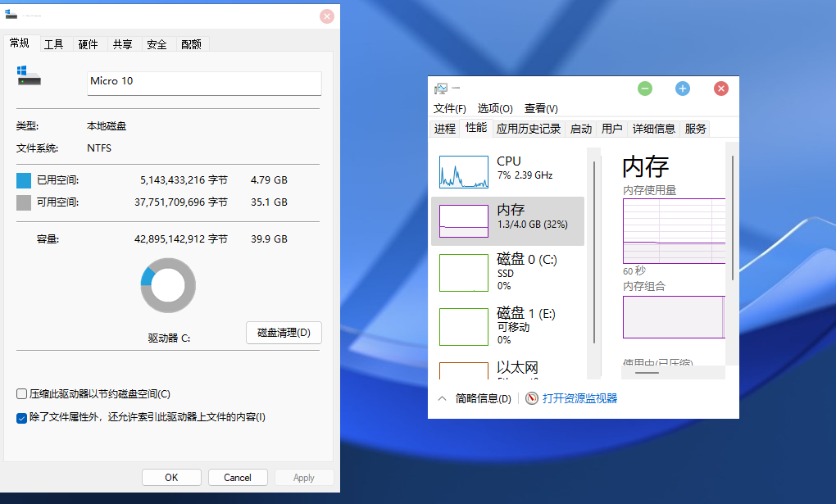Open the 查看(V) menu

click(540, 108)
